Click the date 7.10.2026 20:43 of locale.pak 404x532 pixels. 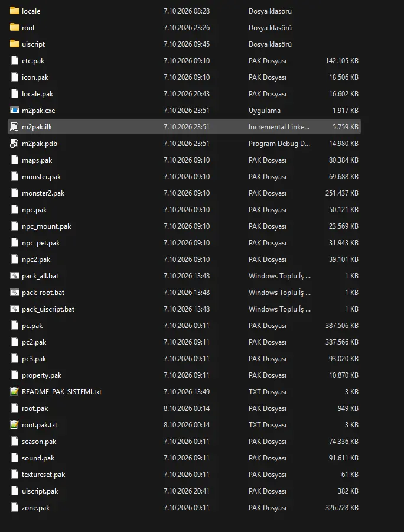[x=187, y=93]
